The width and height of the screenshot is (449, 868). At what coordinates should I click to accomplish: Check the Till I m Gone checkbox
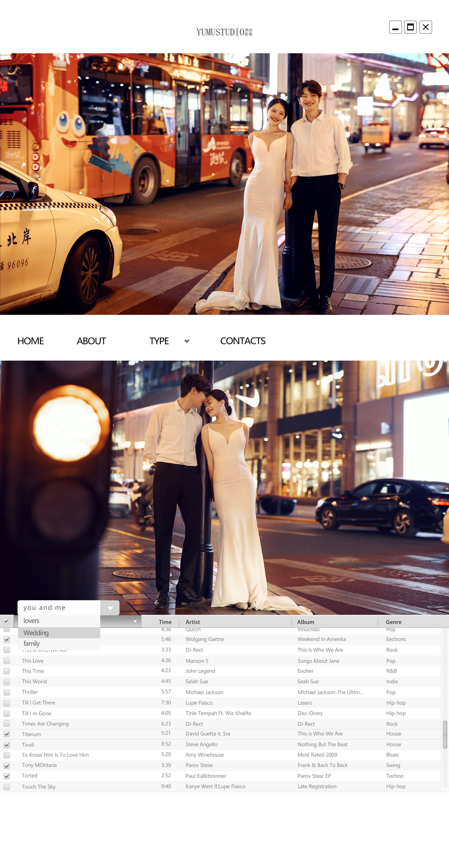point(7,713)
